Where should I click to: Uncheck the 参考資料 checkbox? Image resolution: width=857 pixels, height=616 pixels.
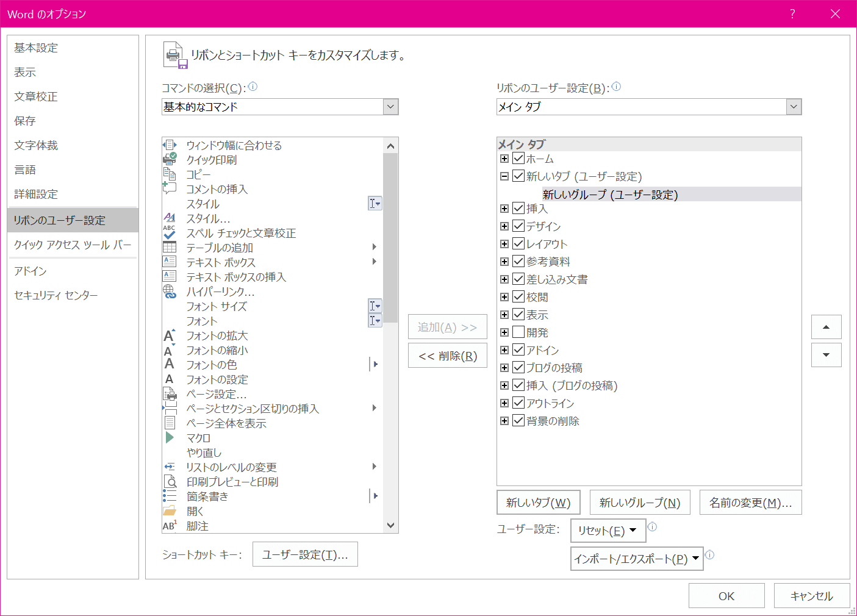518,261
